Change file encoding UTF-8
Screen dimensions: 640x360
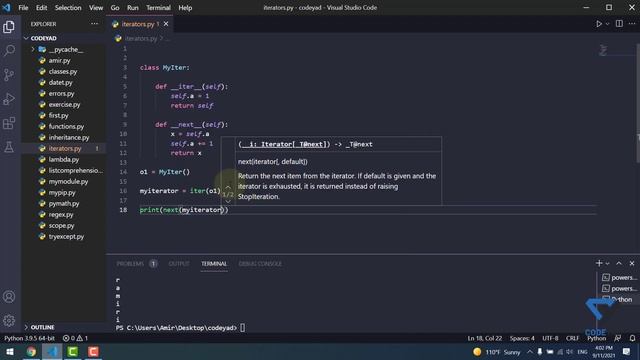550,338
